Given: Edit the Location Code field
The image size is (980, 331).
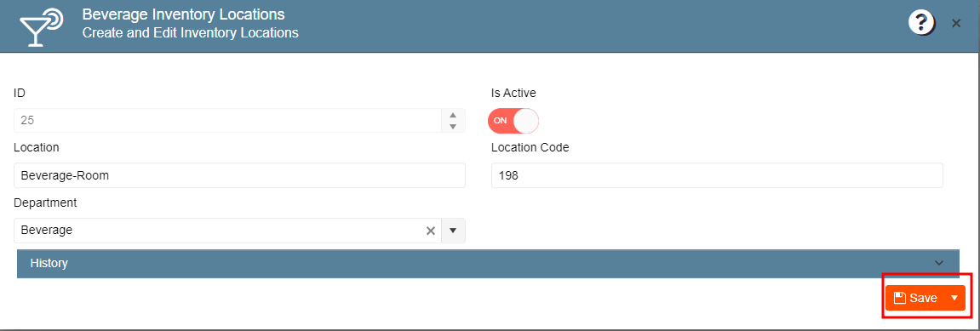Looking at the screenshot, I should (x=717, y=175).
